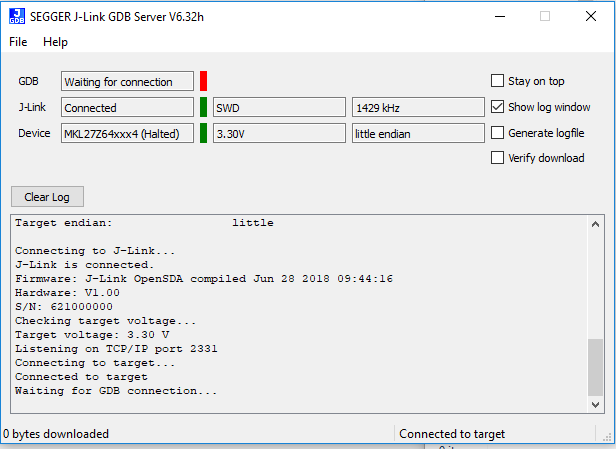The image size is (616, 449).
Task: Click the log scrollbar down arrow
Action: [596, 403]
